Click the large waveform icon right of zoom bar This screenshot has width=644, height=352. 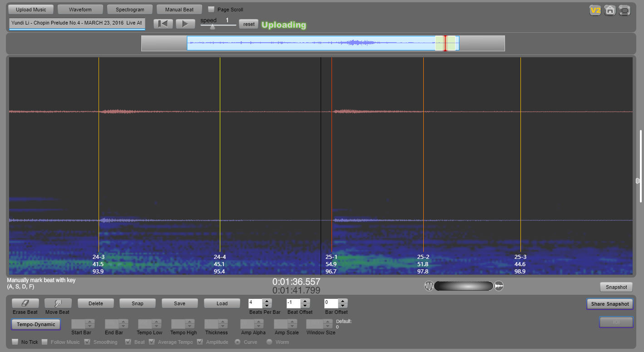pos(499,286)
